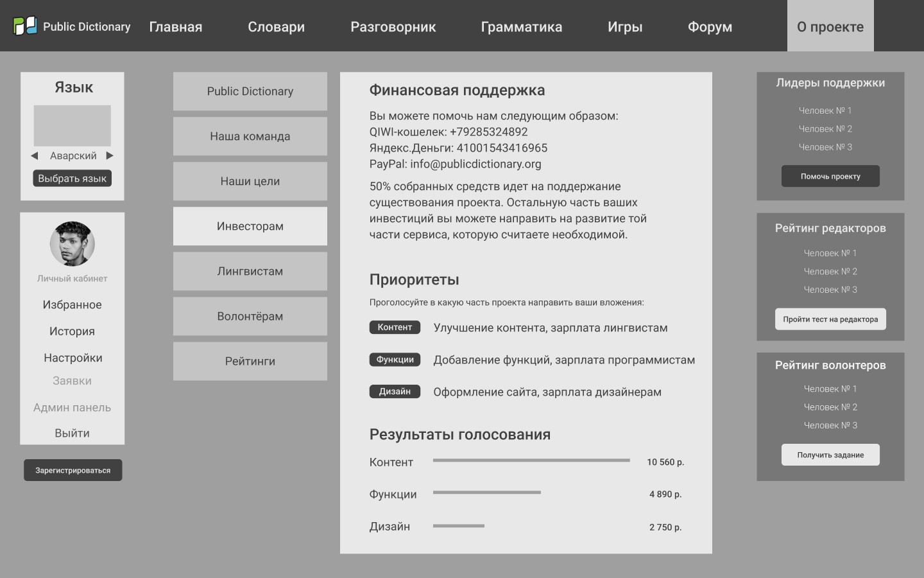Click the Public Dictionary logo icon
The height and width of the screenshot is (578, 924).
pos(25,26)
